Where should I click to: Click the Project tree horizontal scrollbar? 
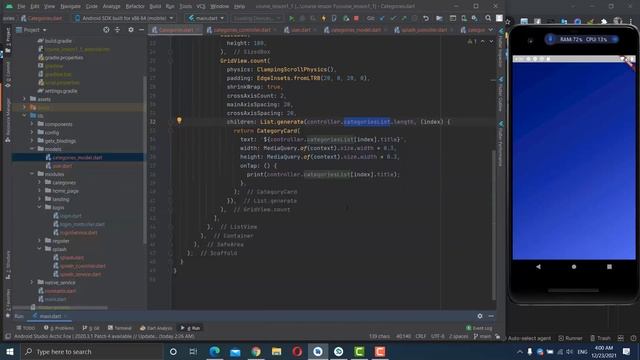(x=60, y=308)
